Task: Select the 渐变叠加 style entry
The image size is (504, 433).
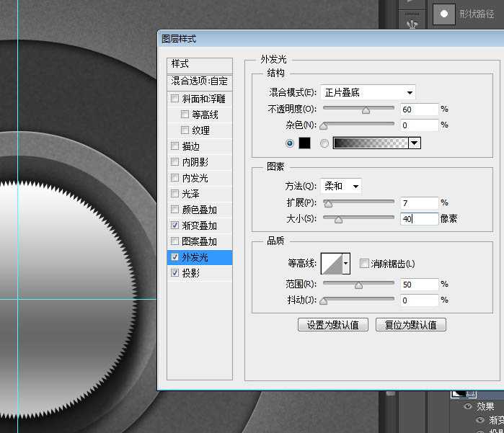Action: point(200,226)
